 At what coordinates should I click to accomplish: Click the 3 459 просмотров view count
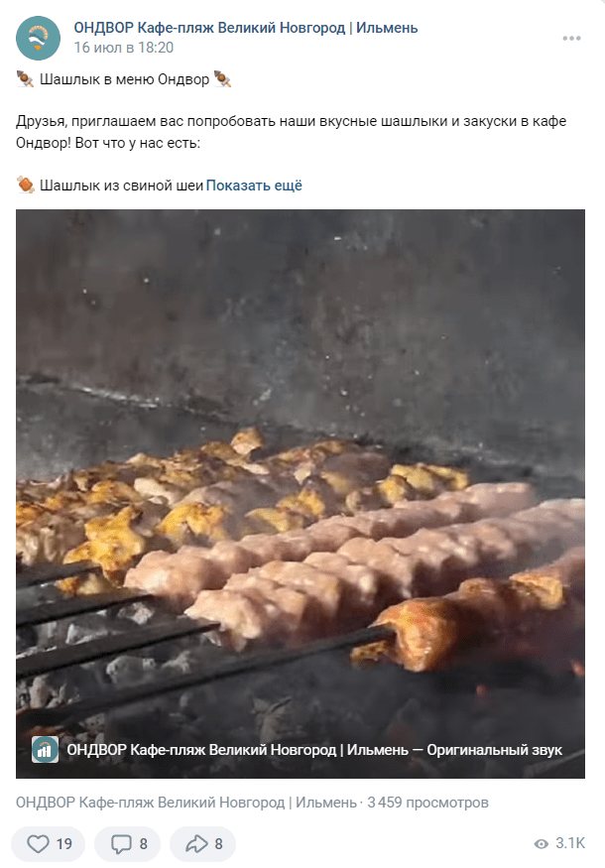click(x=427, y=803)
